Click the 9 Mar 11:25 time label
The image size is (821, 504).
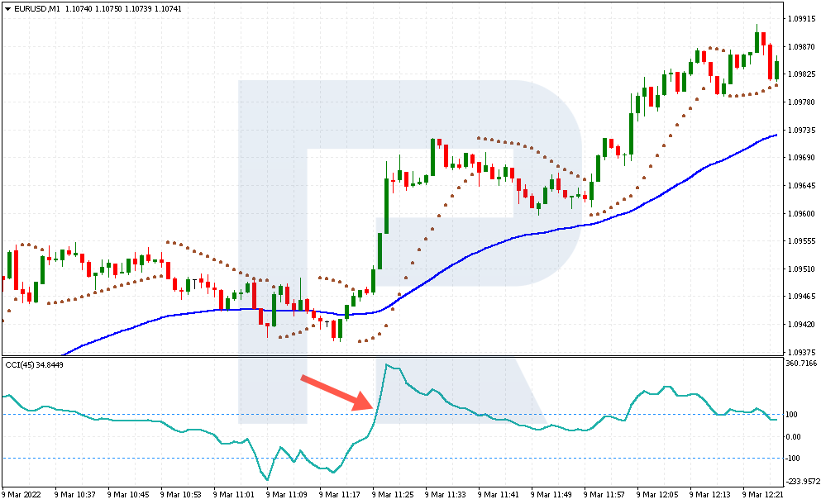click(x=393, y=494)
